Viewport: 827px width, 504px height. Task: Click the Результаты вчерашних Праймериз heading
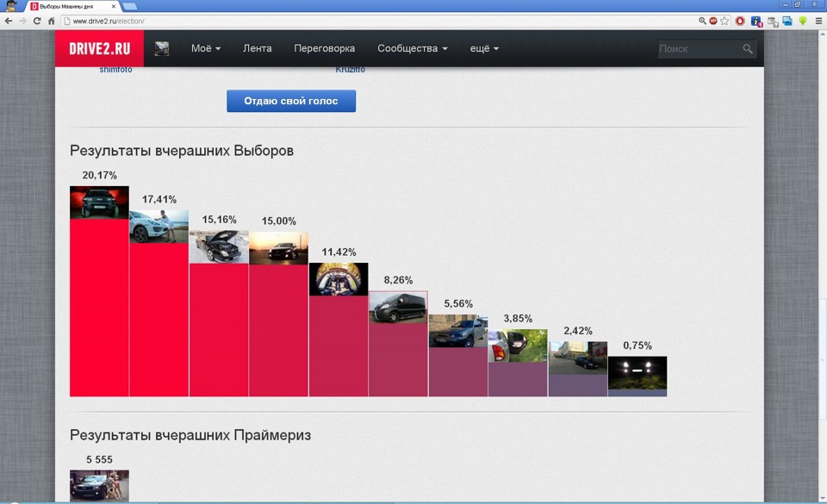coord(190,435)
